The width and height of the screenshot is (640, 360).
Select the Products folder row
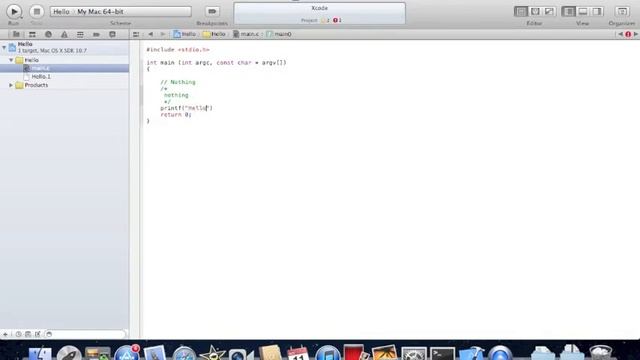64,85
